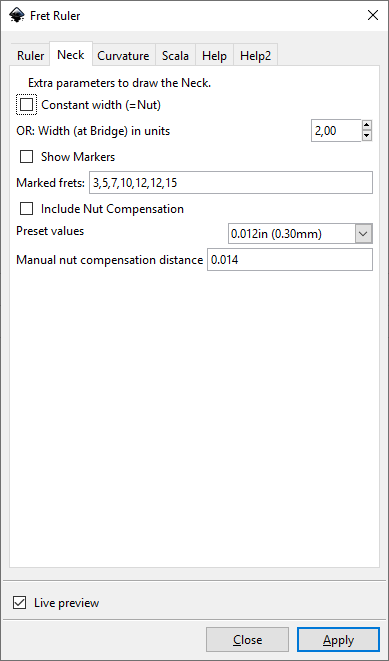Go to the Scala tab
Screen dimensions: 389x661
pos(175,56)
